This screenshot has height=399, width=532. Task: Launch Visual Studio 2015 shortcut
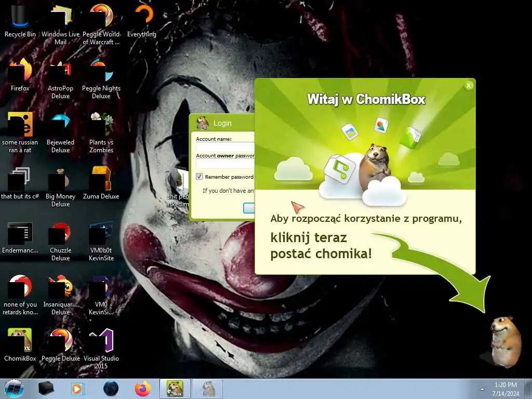(101, 349)
